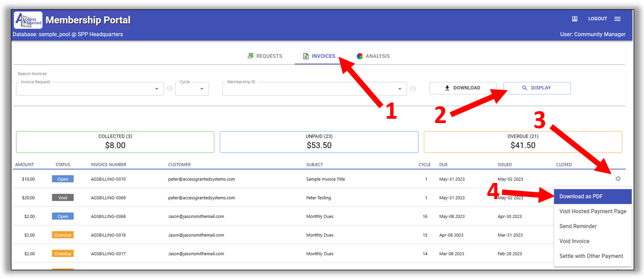Click info icon beside Membership ID field
Viewport: 644px width, 279px height.
click(413, 89)
